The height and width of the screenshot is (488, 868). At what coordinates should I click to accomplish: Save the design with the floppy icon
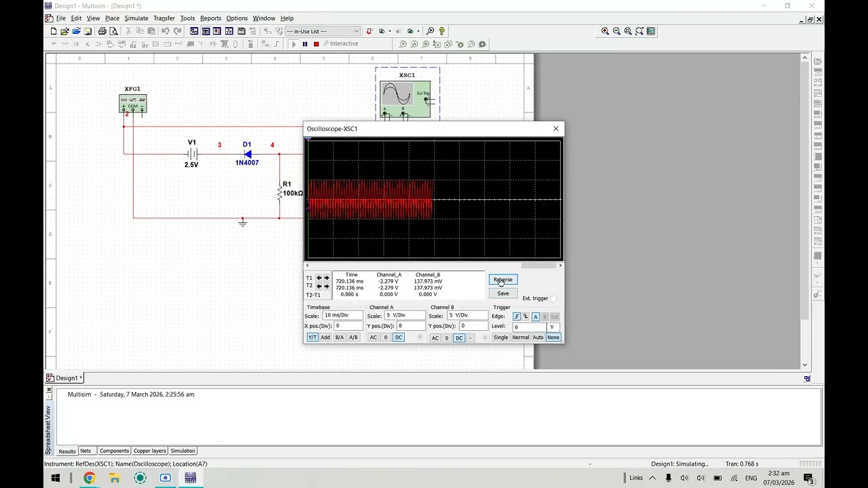click(87, 31)
